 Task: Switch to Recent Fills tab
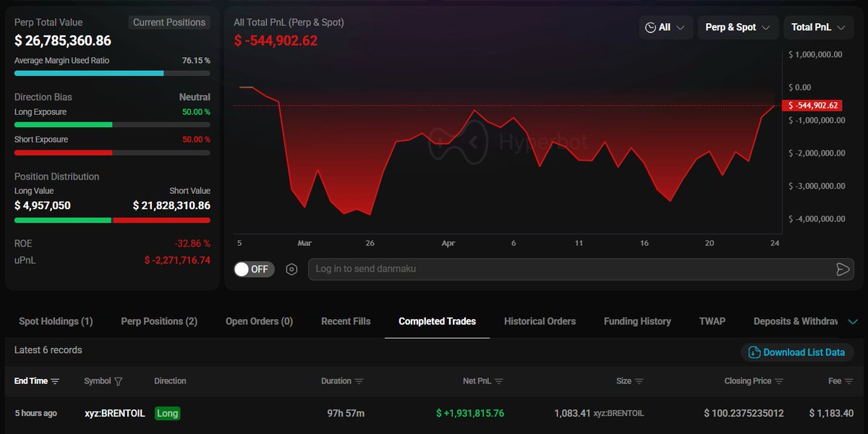tap(346, 321)
